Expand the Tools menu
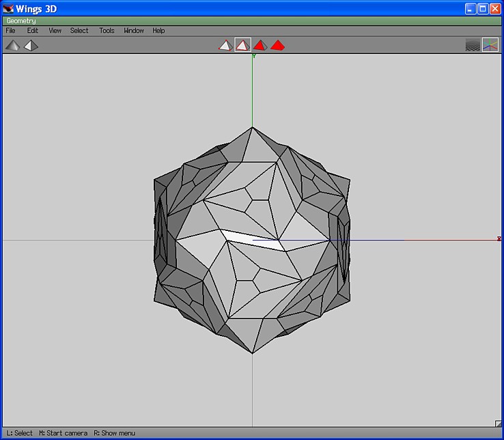The image size is (504, 440). click(107, 31)
